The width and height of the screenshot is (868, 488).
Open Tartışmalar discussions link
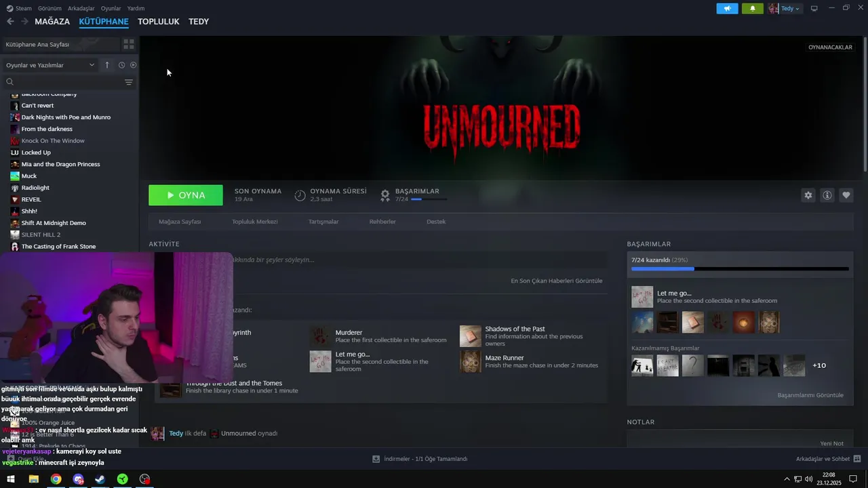(323, 222)
